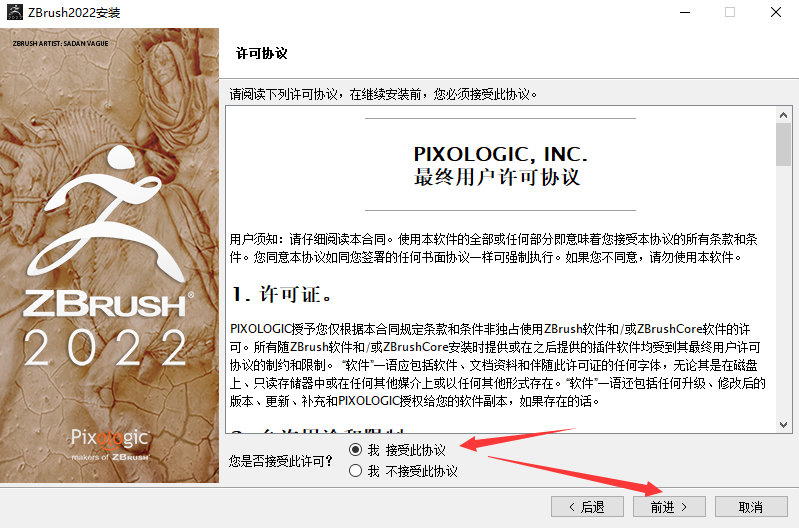The image size is (799, 528).
Task: Click the 许可协议 page title
Action: [261, 54]
